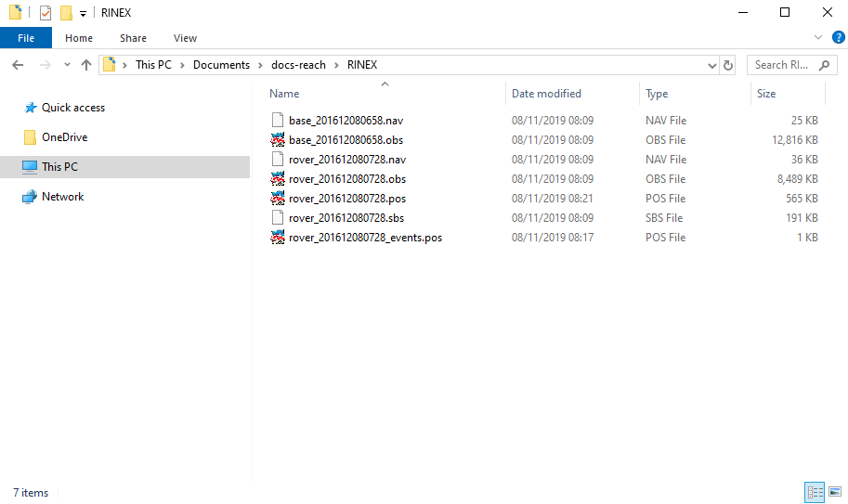
Task: Click the Network icon in sidebar
Action: 30,197
